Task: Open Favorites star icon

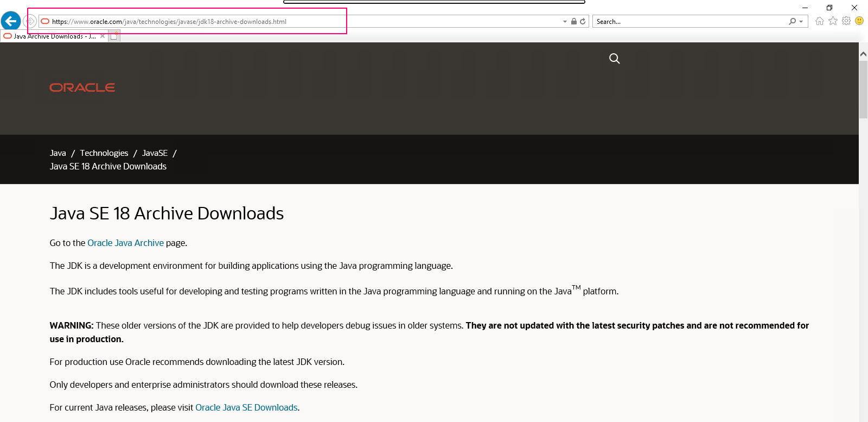Action: click(833, 21)
